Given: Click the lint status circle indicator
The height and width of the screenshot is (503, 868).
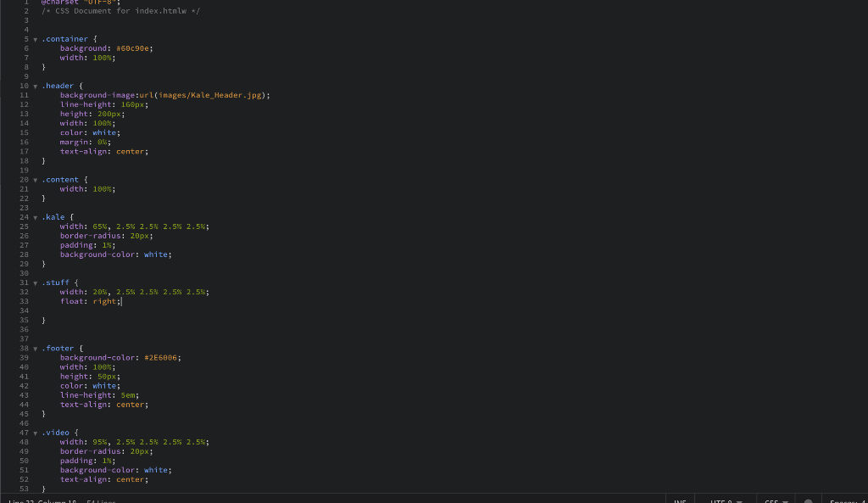Looking at the screenshot, I should [810, 500].
